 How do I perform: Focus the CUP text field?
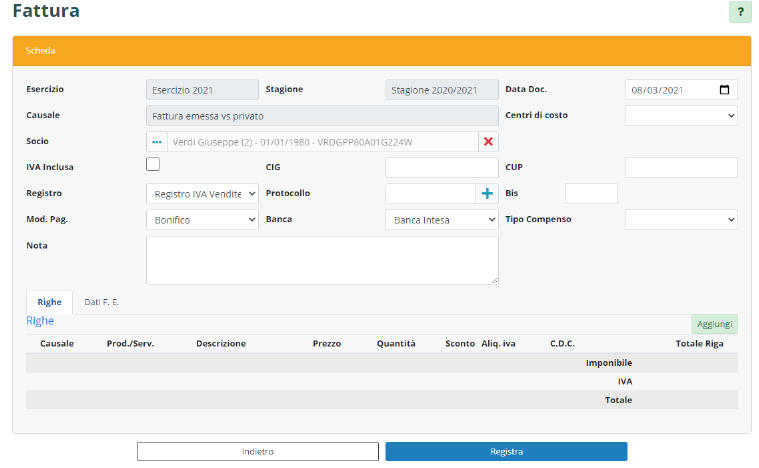[681, 168]
